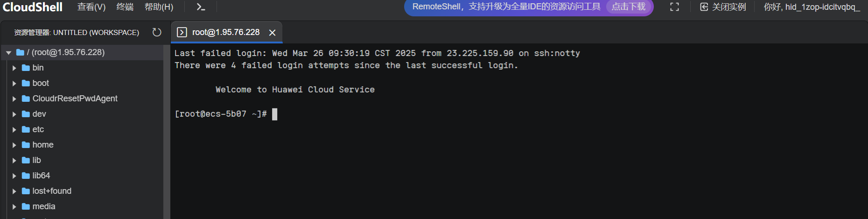This screenshot has height=219, width=868.
Task: Collapse the root (root@1.95.76.228) tree
Action: click(8, 53)
